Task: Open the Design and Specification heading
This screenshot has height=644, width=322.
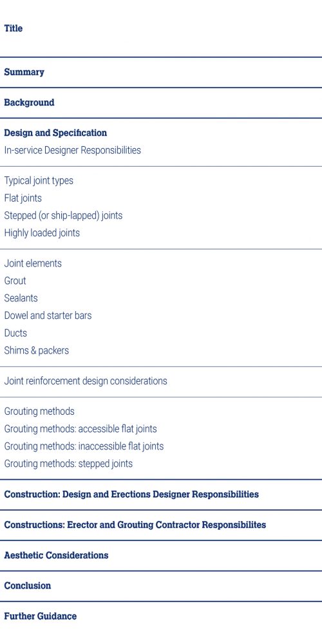Action: coord(55,133)
